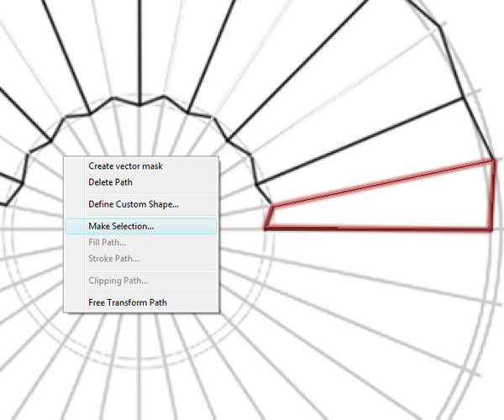Click the disabled Stroke Path entry
This screenshot has height=420, width=504.
click(113, 259)
